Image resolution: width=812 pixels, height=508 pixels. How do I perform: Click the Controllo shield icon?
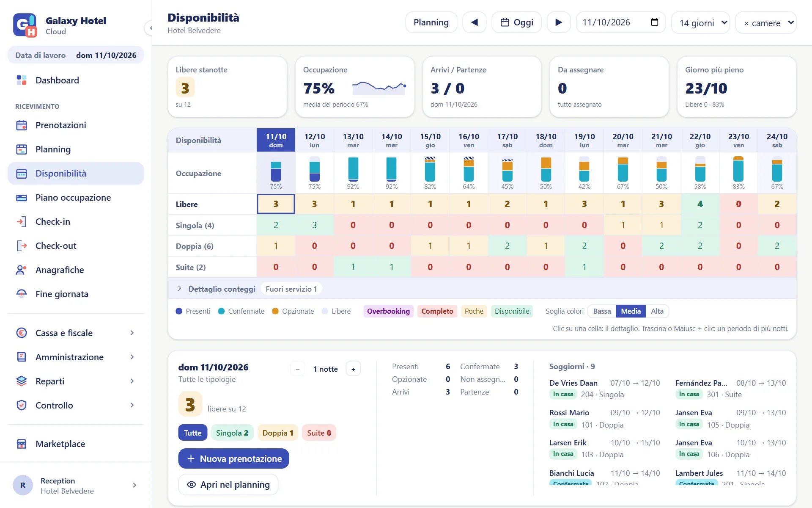tap(22, 405)
